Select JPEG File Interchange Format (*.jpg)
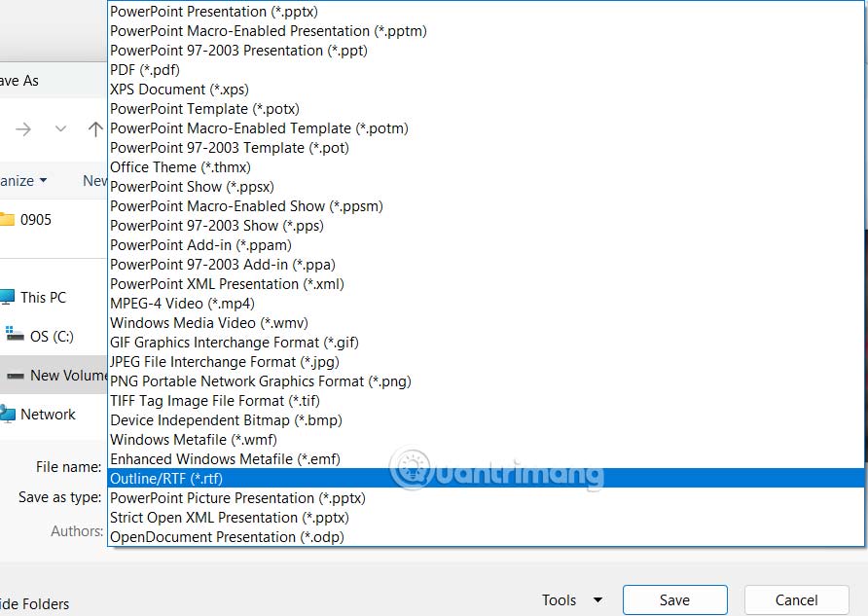868x616 pixels. 486,361
